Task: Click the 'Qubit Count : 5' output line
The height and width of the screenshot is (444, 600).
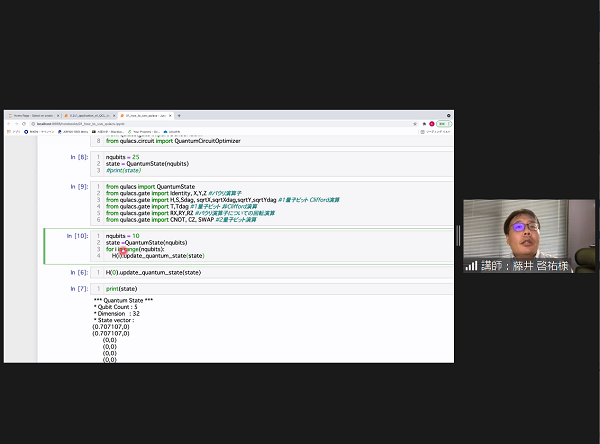Action: click(116, 307)
